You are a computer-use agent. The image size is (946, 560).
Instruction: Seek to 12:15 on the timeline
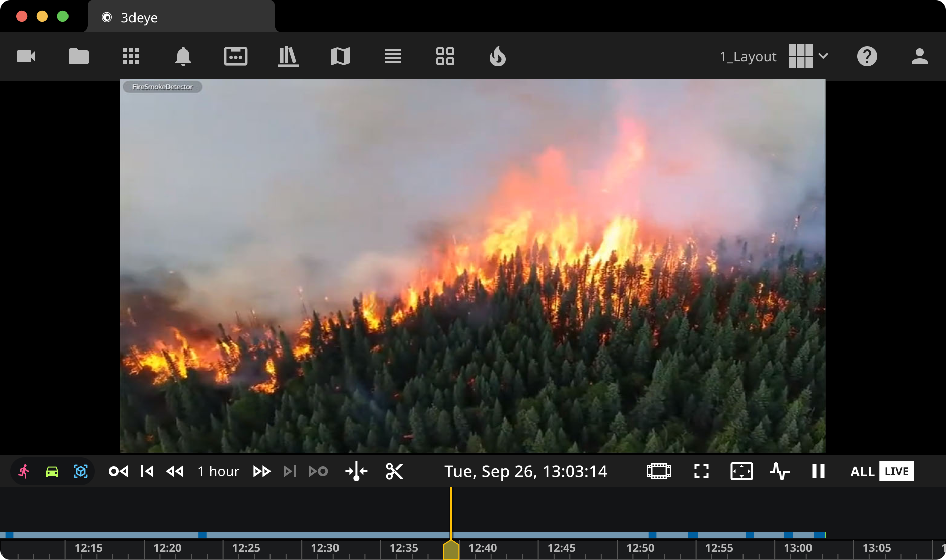88,548
